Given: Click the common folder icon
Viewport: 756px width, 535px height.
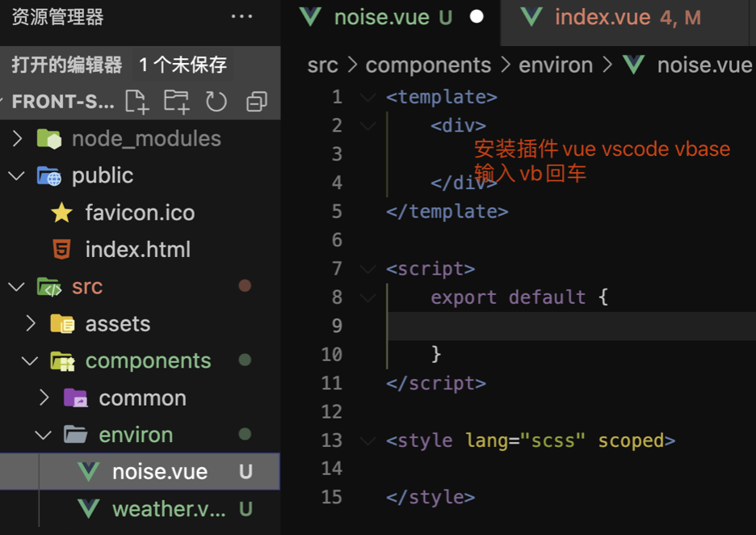Looking at the screenshot, I should [x=76, y=398].
